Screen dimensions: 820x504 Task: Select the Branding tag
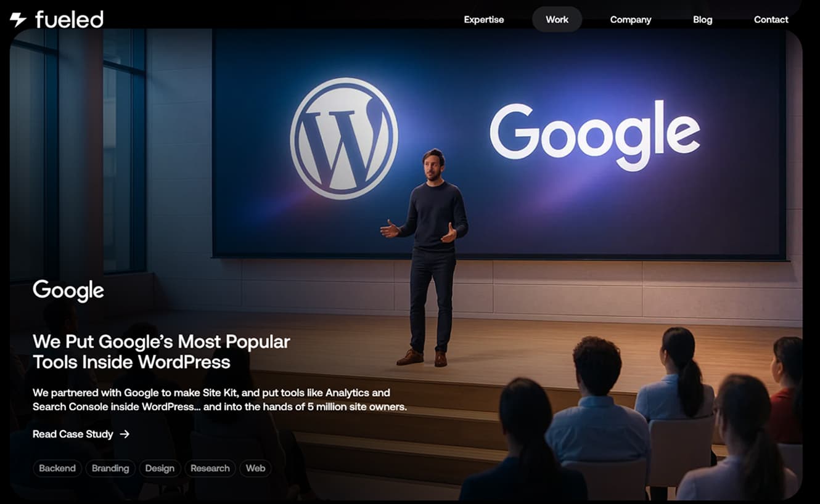point(110,468)
